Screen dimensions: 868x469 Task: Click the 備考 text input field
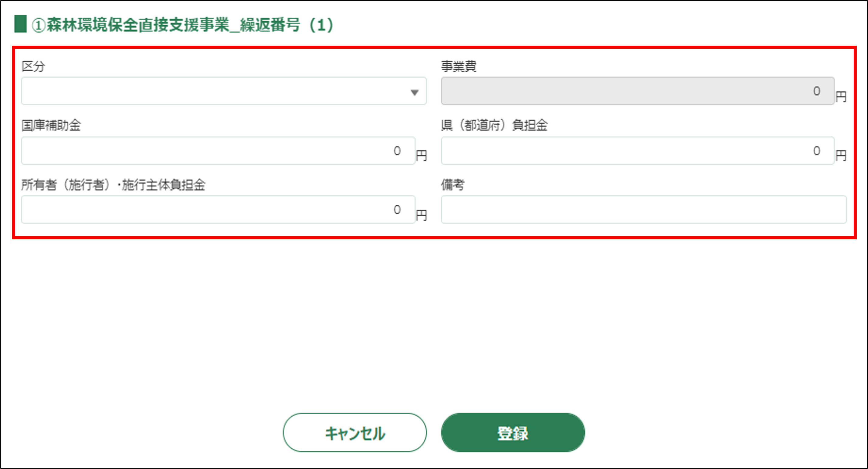tap(644, 210)
